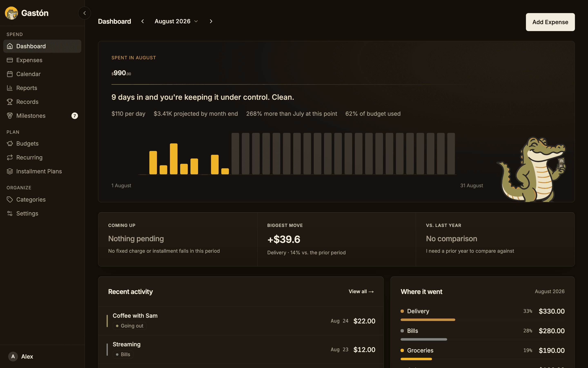This screenshot has width=588, height=368.
Task: Click the tallest yellow spending bar
Action: tap(174, 159)
